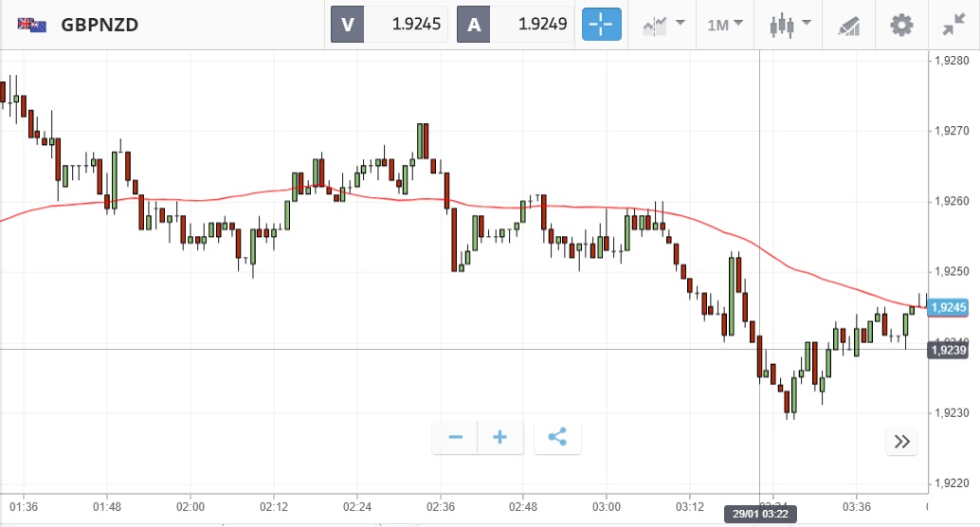Open chart settings gear
Image resolution: width=980 pixels, height=527 pixels.
pyautogui.click(x=901, y=25)
